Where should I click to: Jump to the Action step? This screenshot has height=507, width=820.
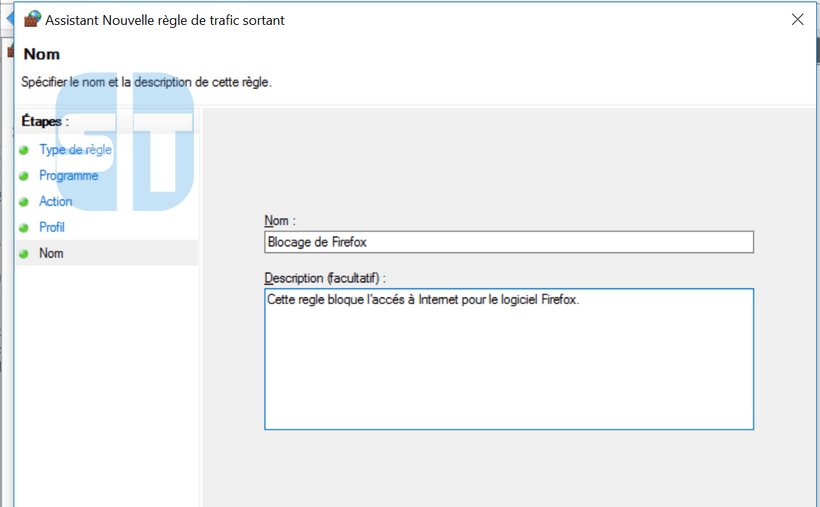(56, 202)
